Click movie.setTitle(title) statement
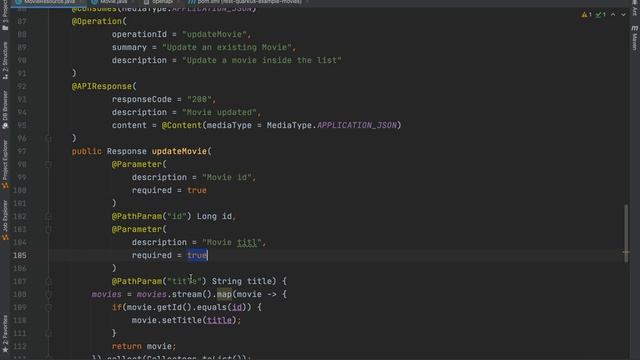Screen dimensions: 640x360 tap(186, 320)
